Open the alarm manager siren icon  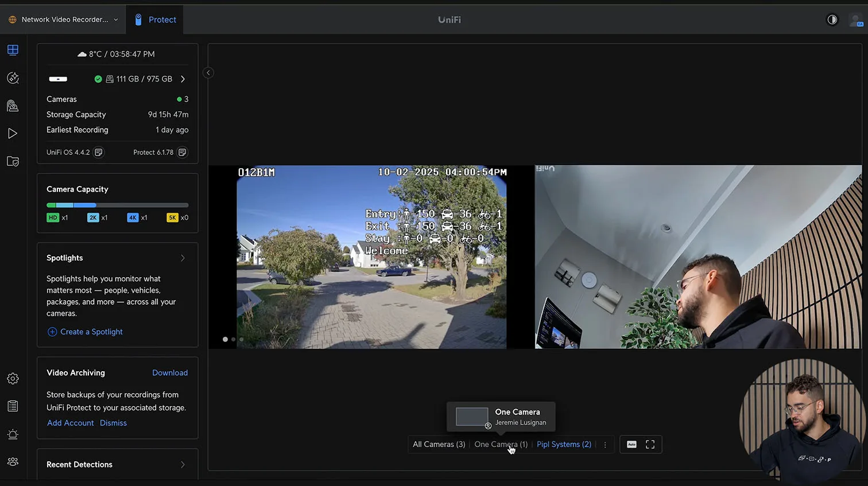tap(13, 434)
